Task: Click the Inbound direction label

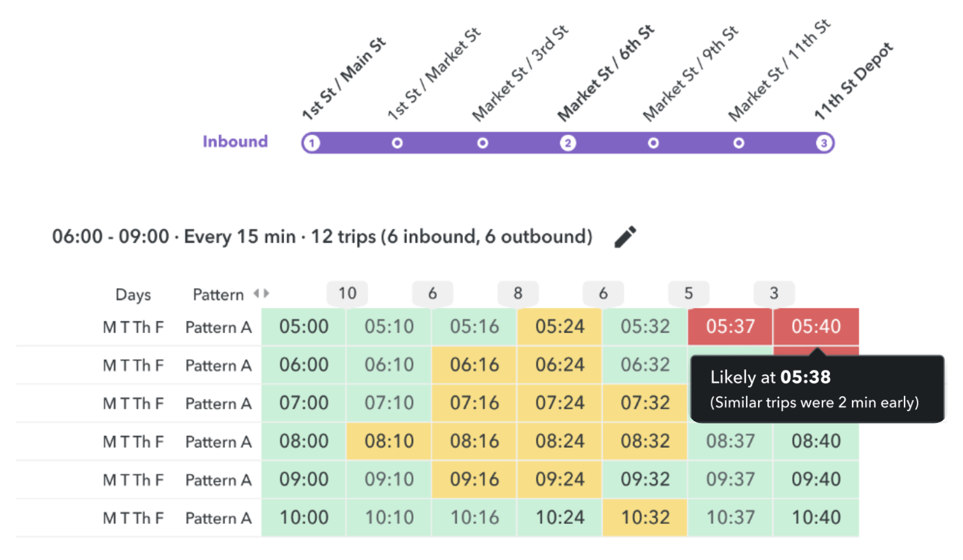Action: click(x=235, y=141)
